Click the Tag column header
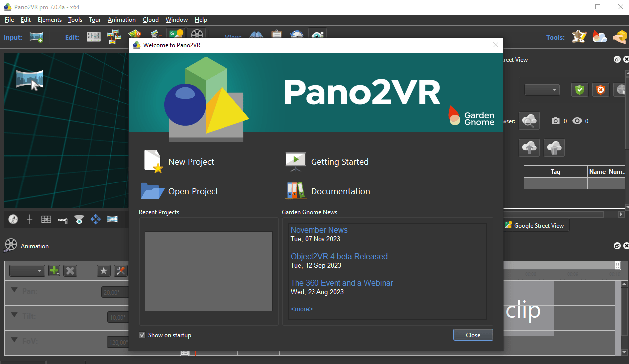 click(x=555, y=171)
